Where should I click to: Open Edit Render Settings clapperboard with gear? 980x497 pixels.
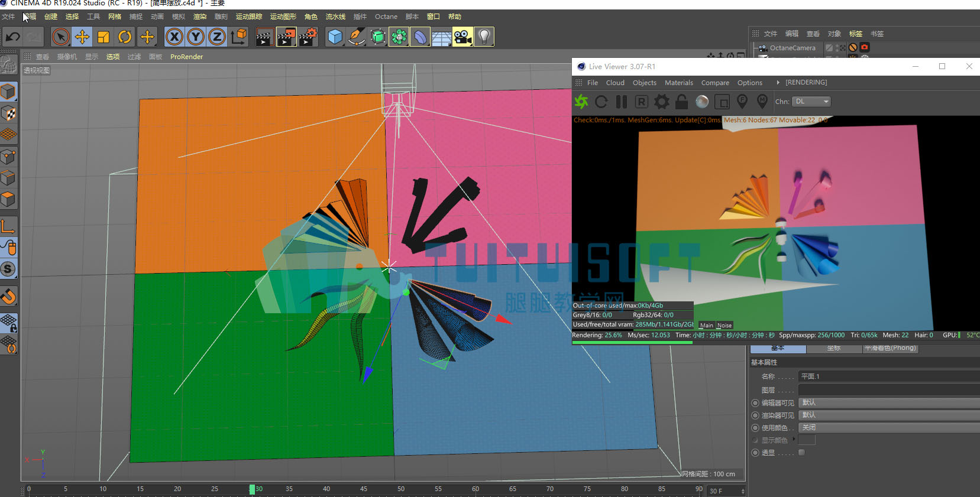[308, 37]
